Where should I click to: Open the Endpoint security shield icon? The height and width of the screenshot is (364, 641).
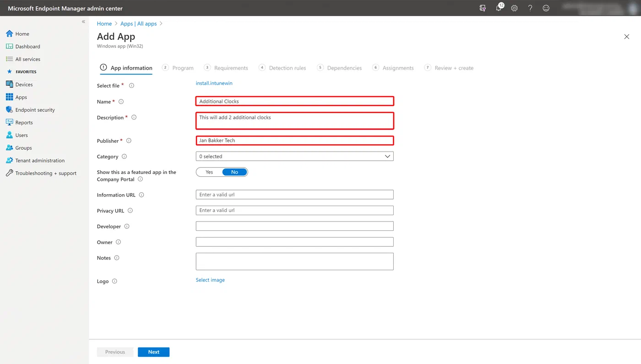coord(9,110)
